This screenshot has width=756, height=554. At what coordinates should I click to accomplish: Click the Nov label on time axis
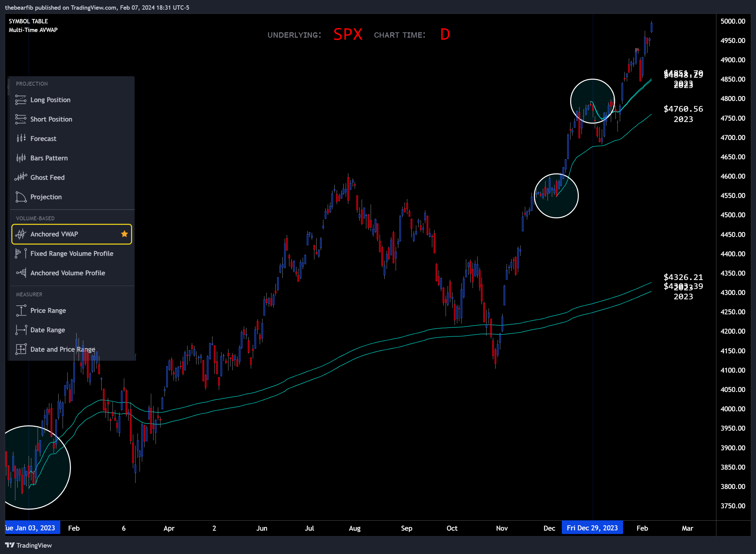pyautogui.click(x=502, y=528)
